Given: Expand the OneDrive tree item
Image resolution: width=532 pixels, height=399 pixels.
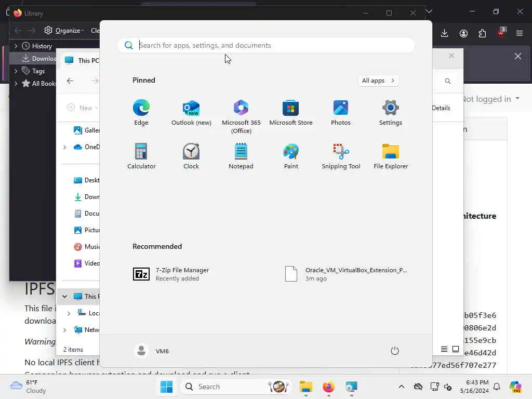Looking at the screenshot, I should 64,147.
